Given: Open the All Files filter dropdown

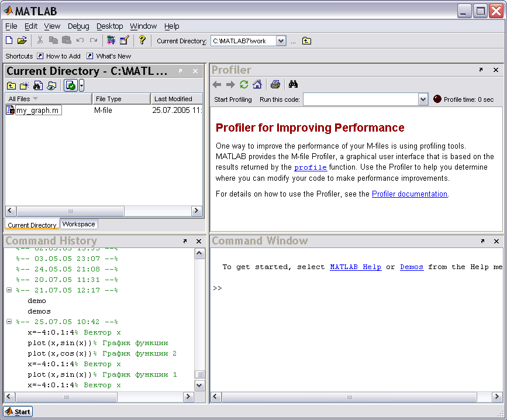Looking at the screenshot, I should click(36, 99).
